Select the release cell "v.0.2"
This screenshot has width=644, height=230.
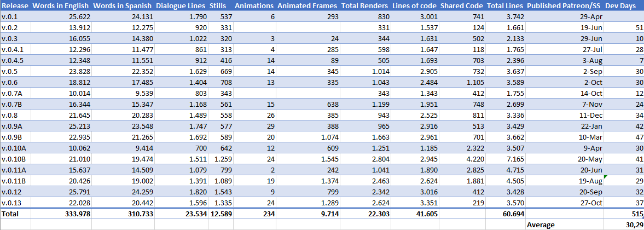tap(15, 28)
